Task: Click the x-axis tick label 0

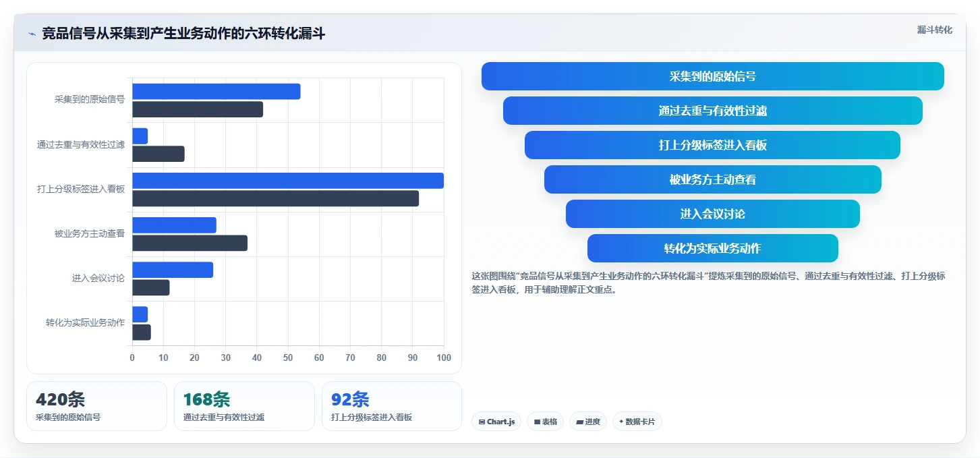Action: 132,357
